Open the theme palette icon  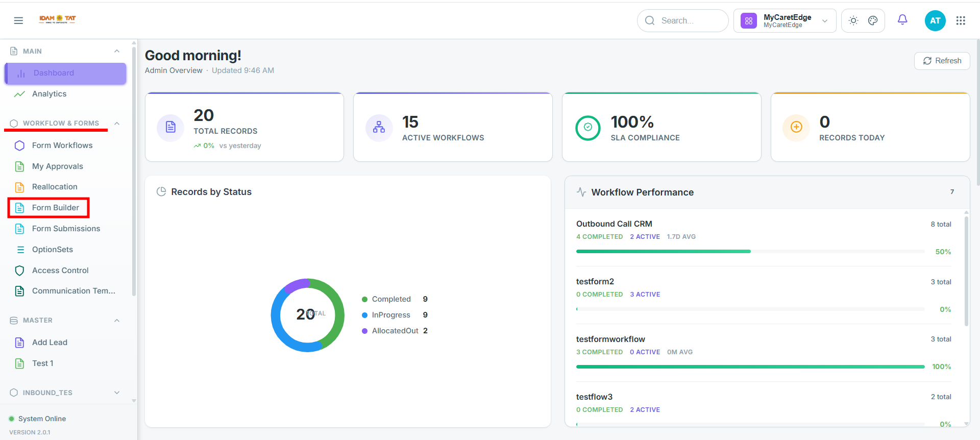pos(873,20)
